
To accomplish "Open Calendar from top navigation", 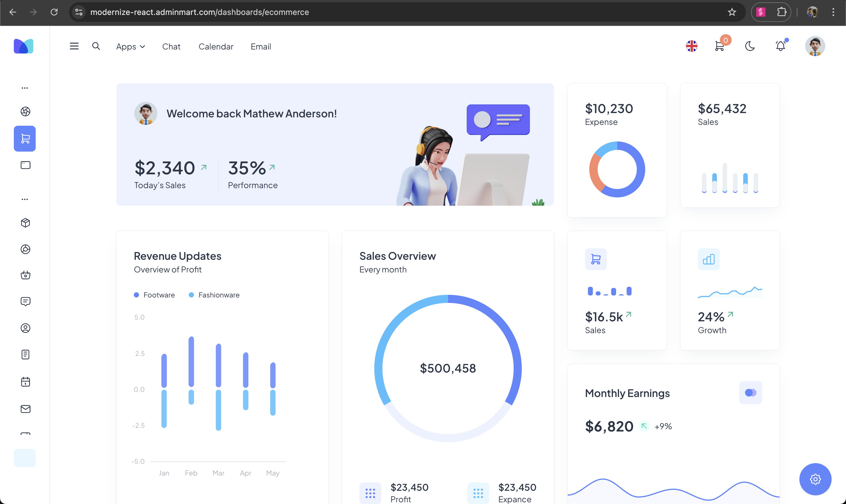I will coord(216,47).
